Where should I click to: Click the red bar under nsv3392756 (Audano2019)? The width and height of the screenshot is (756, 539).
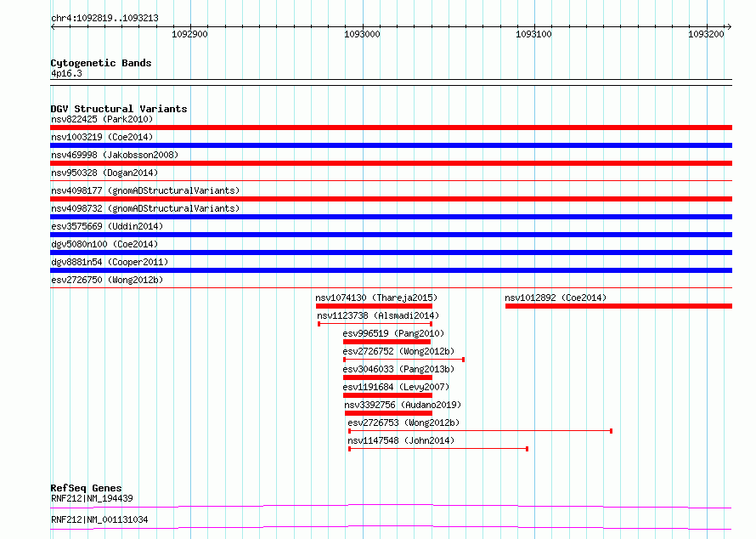coord(388,413)
